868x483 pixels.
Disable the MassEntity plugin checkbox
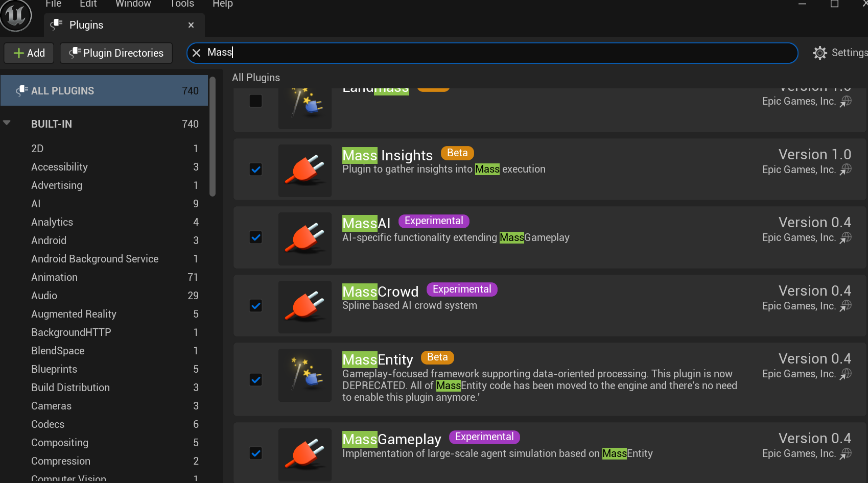coord(256,380)
